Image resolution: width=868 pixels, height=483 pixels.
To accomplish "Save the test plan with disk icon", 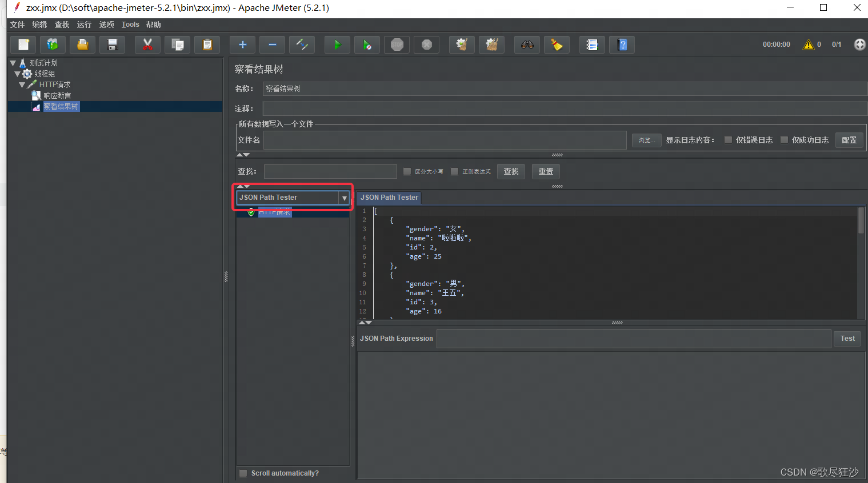I will tap(113, 45).
